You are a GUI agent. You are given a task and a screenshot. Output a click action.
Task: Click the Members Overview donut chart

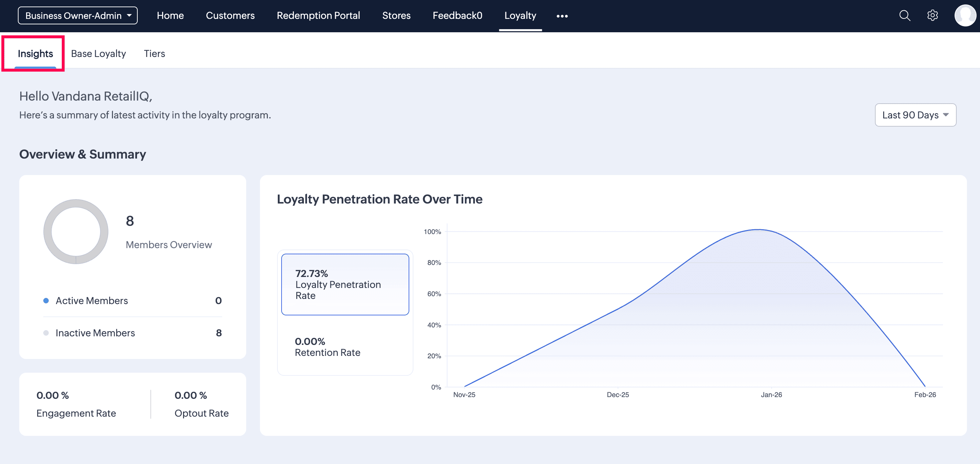pyautogui.click(x=76, y=232)
